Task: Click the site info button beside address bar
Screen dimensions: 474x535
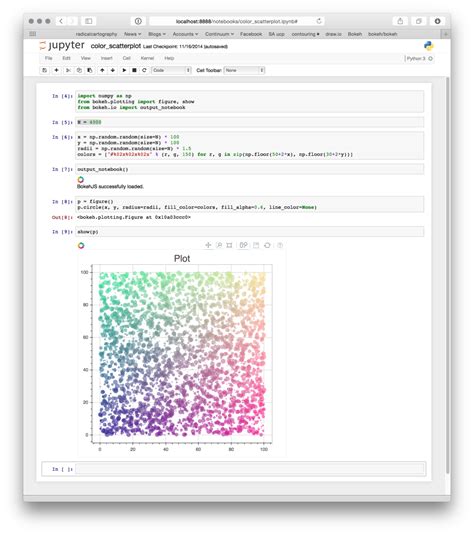Action: click(138, 21)
